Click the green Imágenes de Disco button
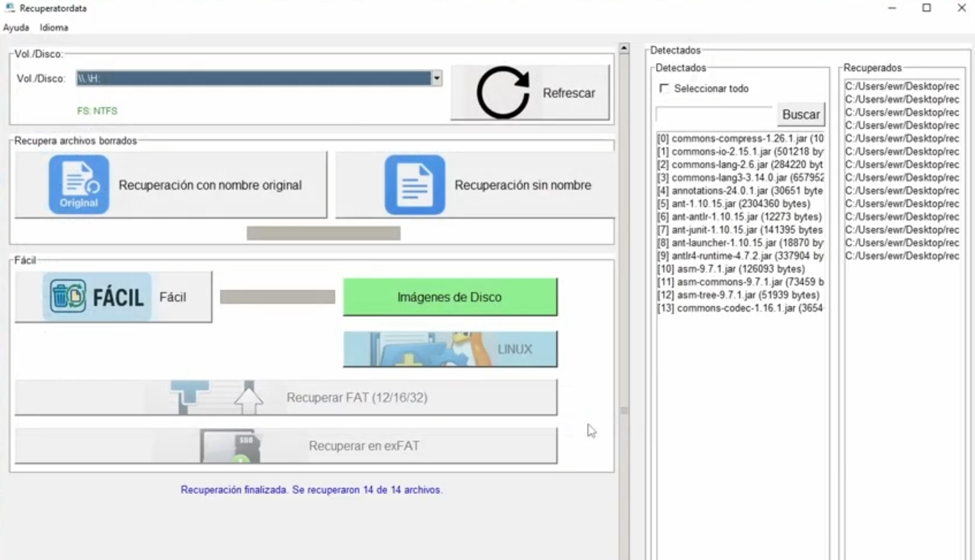 [x=450, y=297]
